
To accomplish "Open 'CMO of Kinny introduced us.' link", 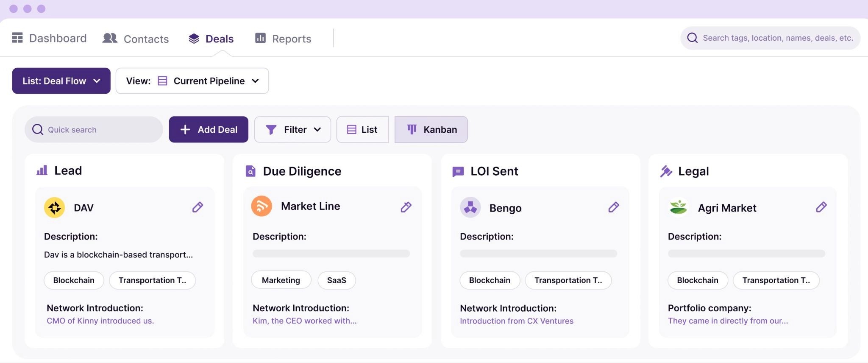I will tap(100, 321).
